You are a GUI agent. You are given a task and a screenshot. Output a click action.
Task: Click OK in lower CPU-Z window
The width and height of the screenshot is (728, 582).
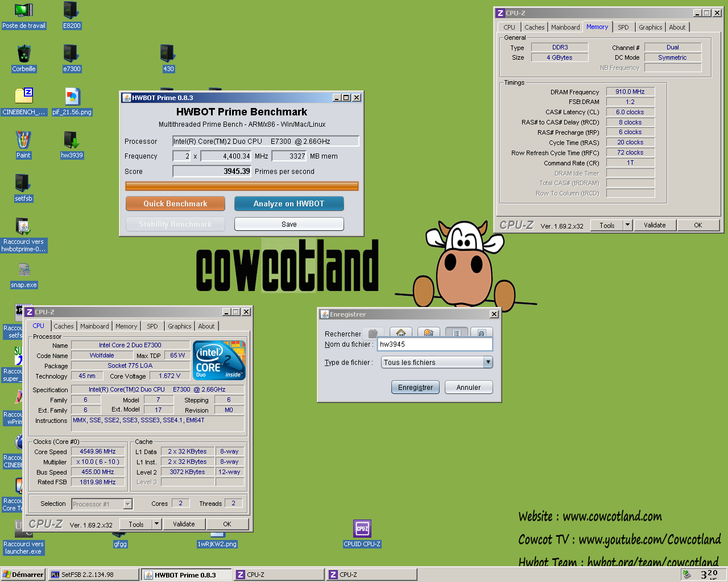pos(227,524)
